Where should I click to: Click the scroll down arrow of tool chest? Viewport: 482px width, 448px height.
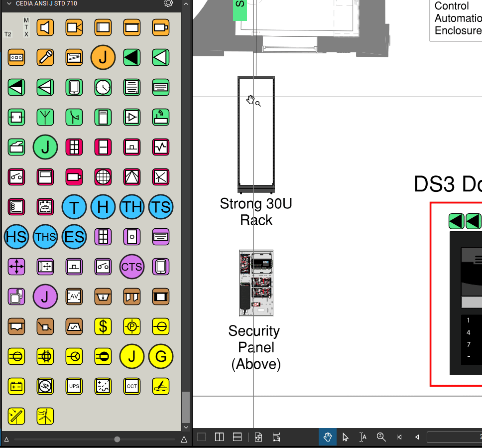coord(186,428)
